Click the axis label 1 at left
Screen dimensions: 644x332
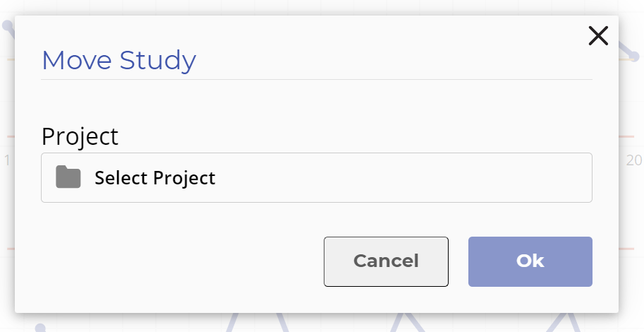tap(7, 160)
